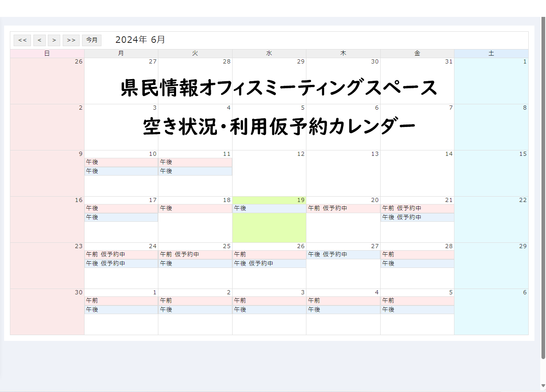Click the 土 Saturday column header
The width and height of the screenshot is (546, 392).
coord(491,54)
